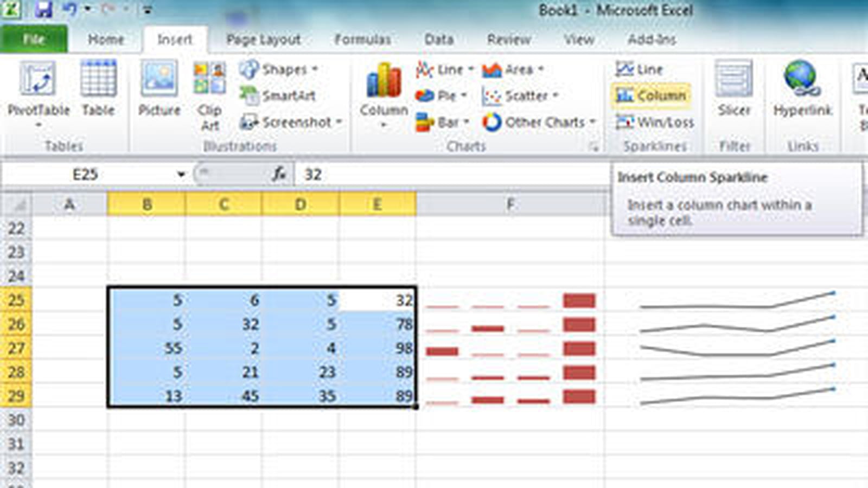Open the File tab

pyautogui.click(x=34, y=39)
